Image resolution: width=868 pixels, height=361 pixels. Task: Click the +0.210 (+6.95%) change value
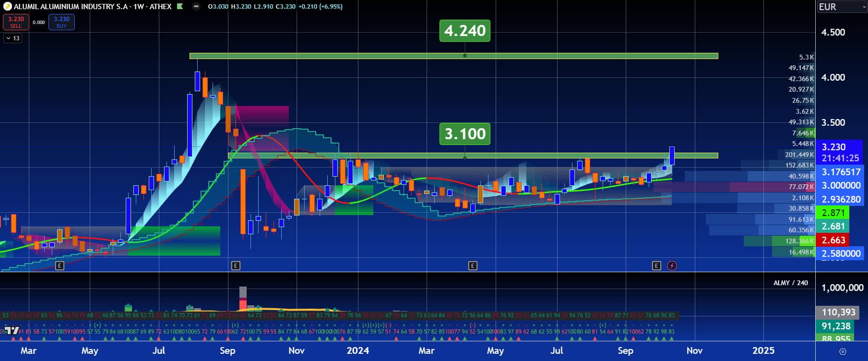click(x=320, y=7)
